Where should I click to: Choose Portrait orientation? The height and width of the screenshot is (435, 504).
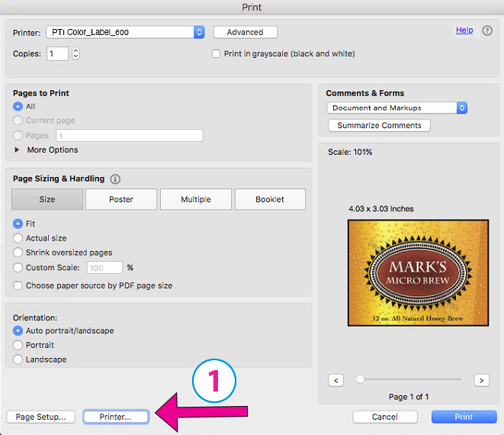(18, 345)
